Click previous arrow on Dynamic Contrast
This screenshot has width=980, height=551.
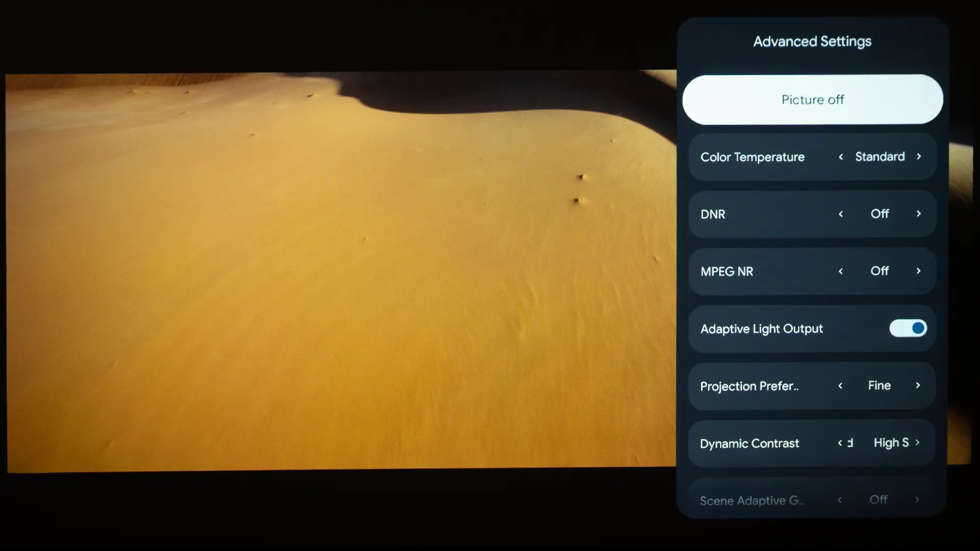tap(840, 443)
